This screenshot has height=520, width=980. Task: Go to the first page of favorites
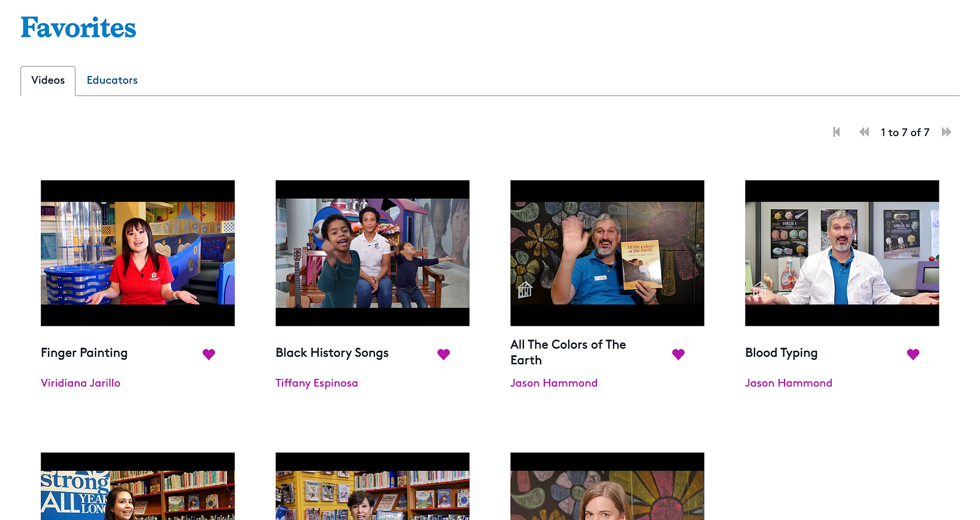(837, 132)
